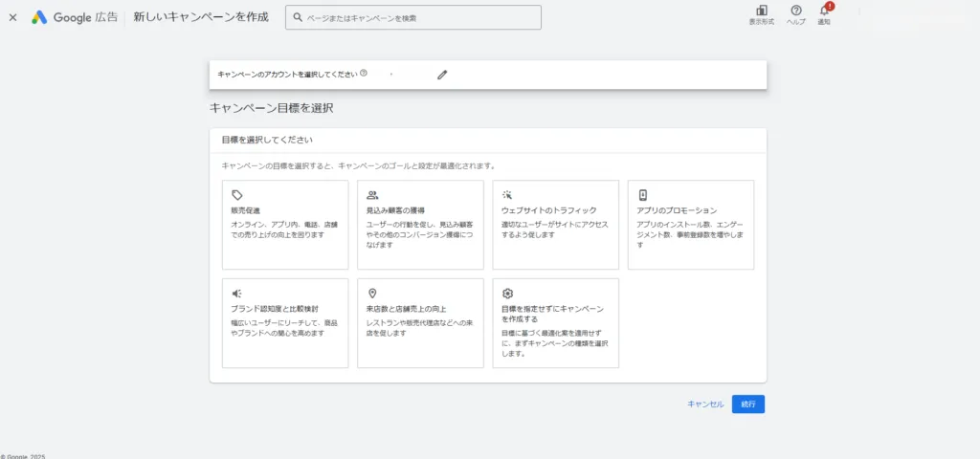Select the アプリのプロモーション goal title

pos(677,210)
